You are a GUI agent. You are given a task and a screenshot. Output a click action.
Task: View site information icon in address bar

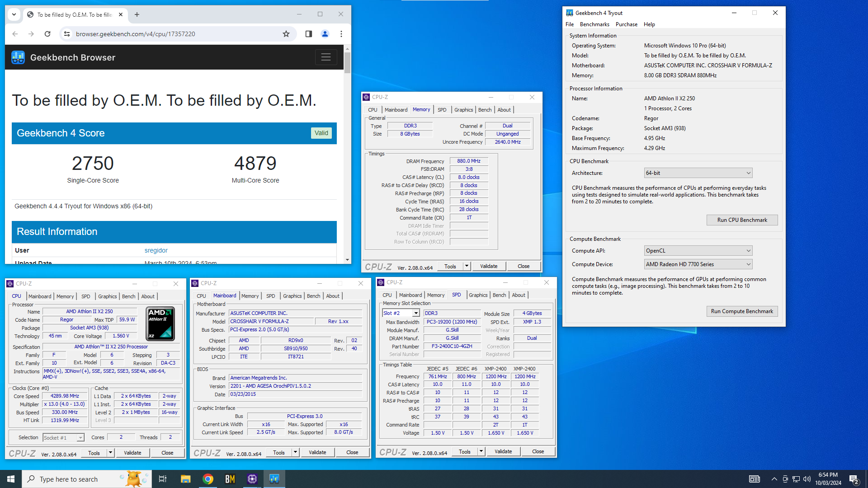[x=67, y=34]
